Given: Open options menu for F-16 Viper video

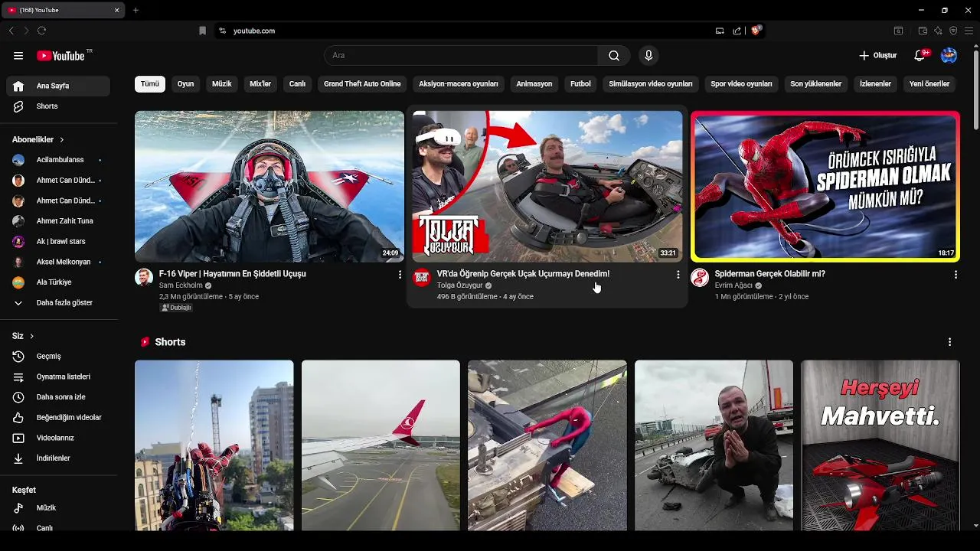Looking at the screenshot, I should click(x=400, y=274).
